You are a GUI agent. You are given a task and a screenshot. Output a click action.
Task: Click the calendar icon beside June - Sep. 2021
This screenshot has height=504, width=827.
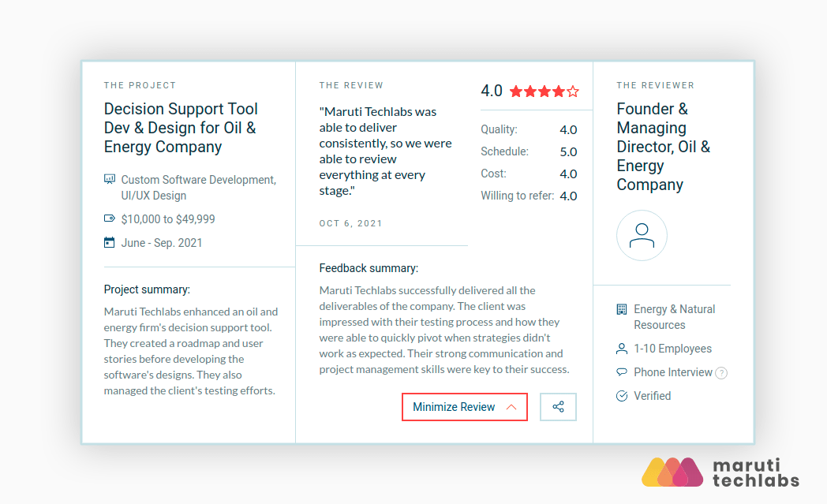coord(110,242)
